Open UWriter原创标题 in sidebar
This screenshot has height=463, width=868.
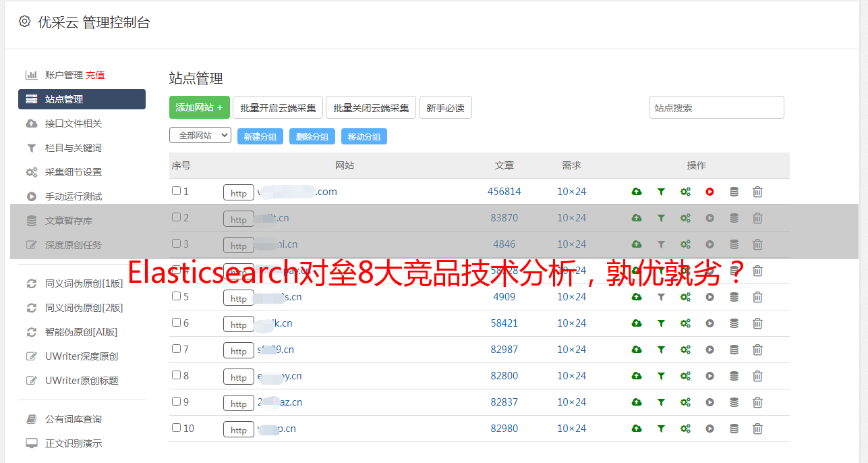(82, 381)
